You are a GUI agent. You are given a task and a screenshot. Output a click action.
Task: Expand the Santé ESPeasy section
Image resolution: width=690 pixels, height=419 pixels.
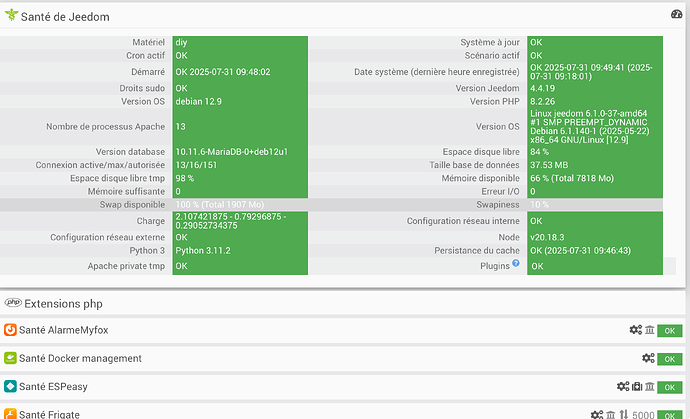53,386
